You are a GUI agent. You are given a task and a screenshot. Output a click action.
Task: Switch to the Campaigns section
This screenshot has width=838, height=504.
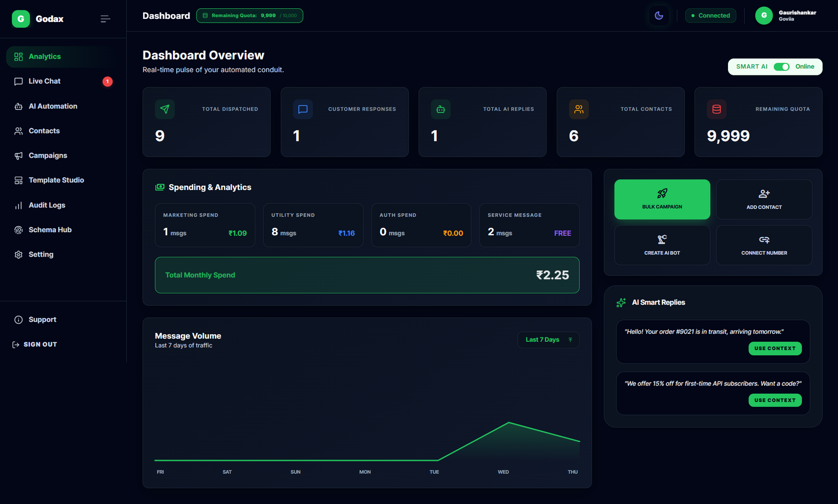pos(48,155)
